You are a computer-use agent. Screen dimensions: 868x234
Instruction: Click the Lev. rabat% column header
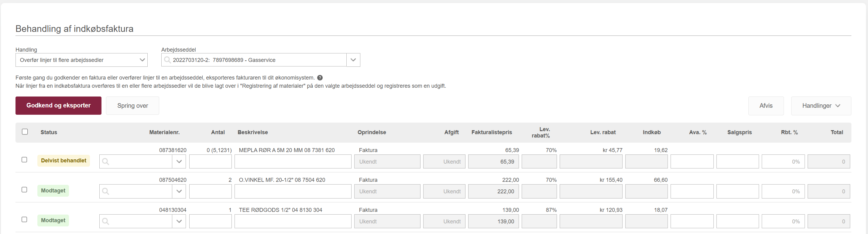[x=541, y=132]
